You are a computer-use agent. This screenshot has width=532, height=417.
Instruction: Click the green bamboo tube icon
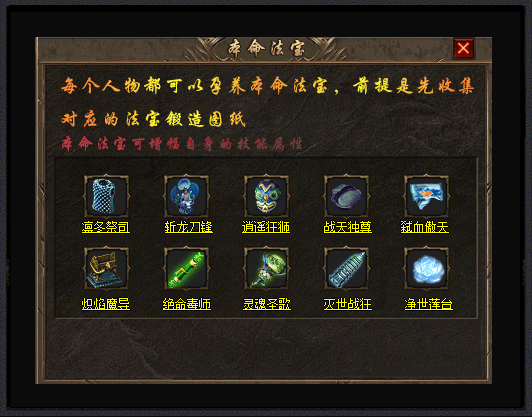point(186,269)
